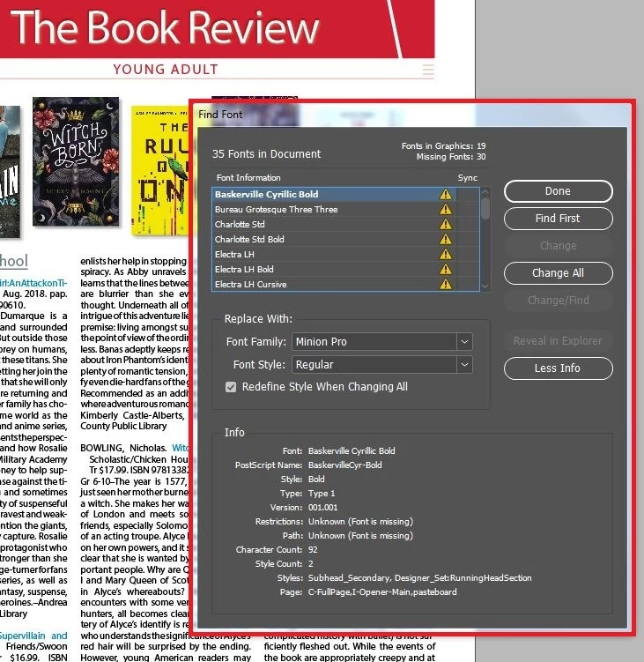
Task: Click warning icon beside Baskerville Cyrillic Bold
Action: 446,195
